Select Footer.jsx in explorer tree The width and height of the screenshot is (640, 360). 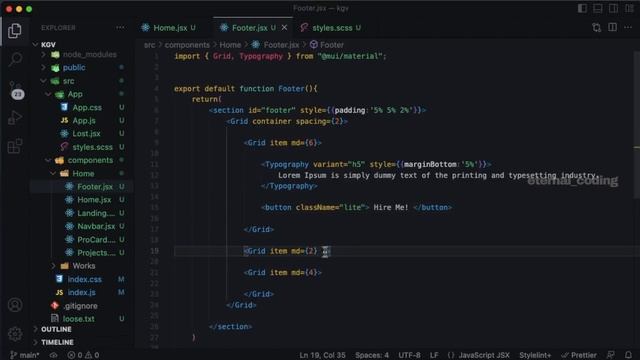tap(95, 187)
